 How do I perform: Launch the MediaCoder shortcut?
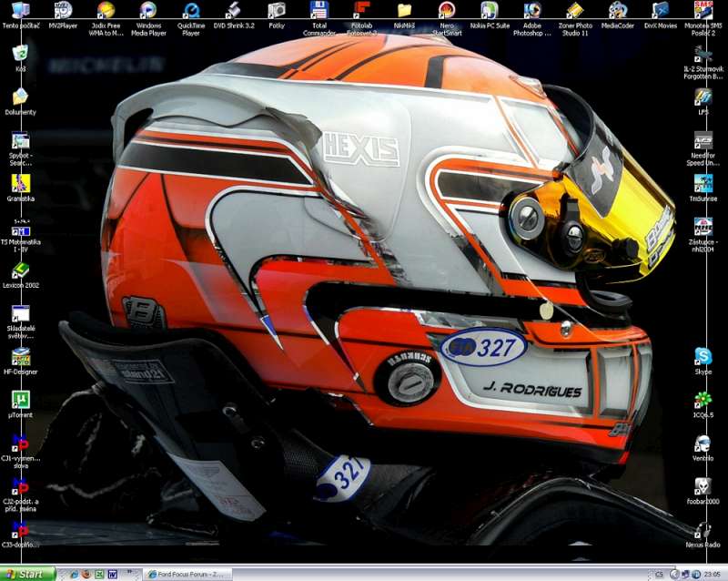point(618,11)
